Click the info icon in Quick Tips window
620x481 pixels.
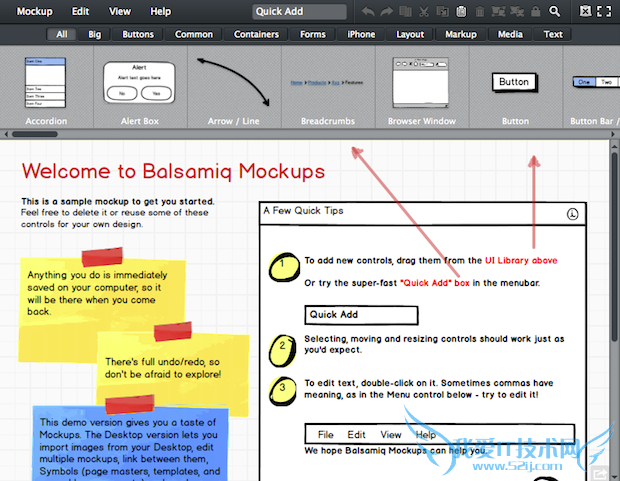(x=573, y=214)
